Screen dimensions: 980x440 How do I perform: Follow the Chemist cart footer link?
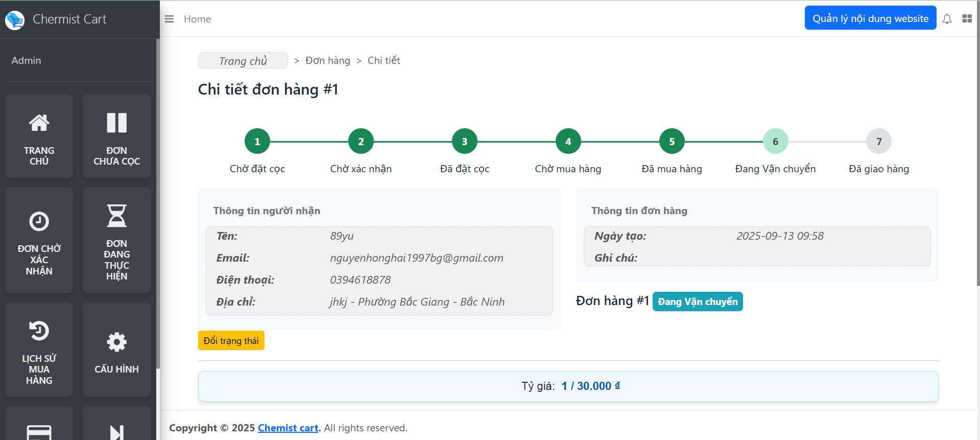[288, 428]
